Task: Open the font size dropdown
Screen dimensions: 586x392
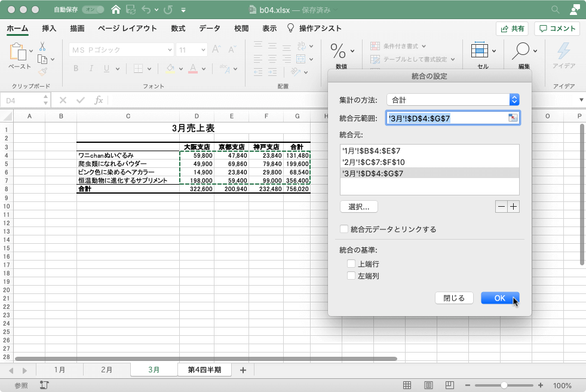Action: 203,50
